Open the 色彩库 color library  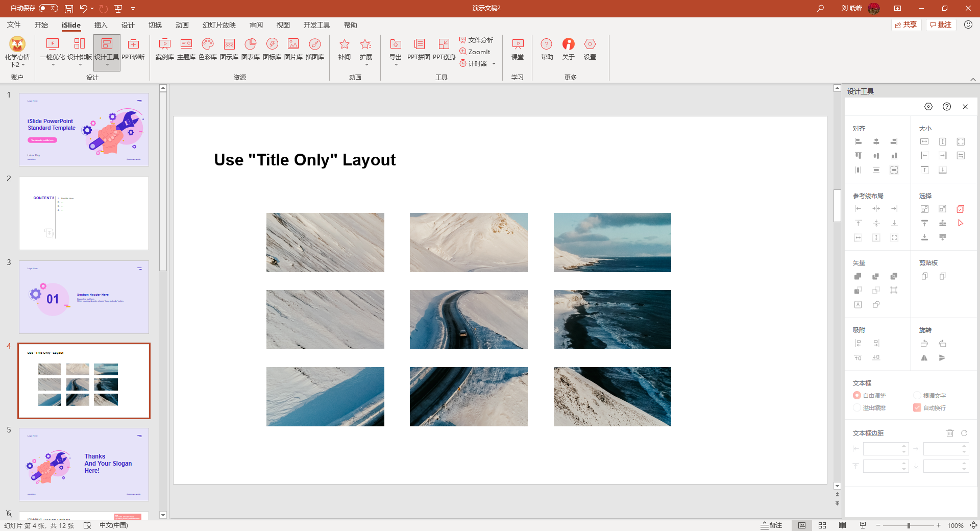pyautogui.click(x=208, y=50)
